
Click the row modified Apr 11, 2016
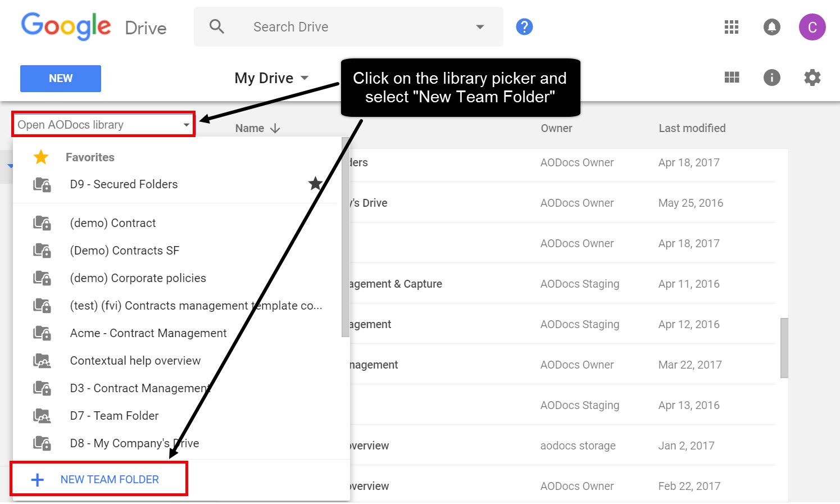click(562, 284)
